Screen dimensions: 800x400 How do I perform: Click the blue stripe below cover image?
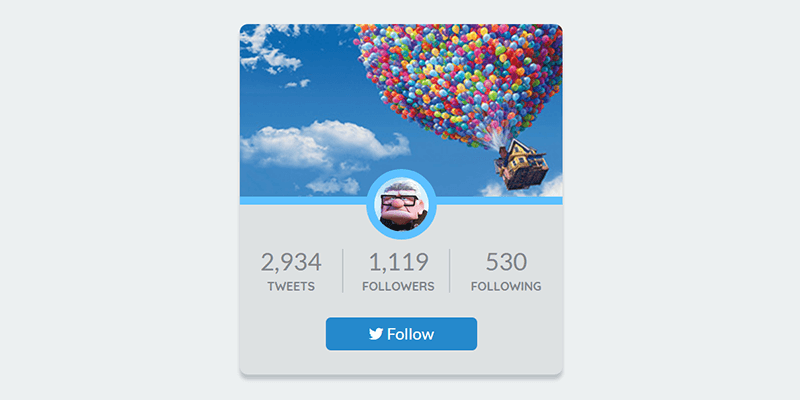[x=303, y=201]
